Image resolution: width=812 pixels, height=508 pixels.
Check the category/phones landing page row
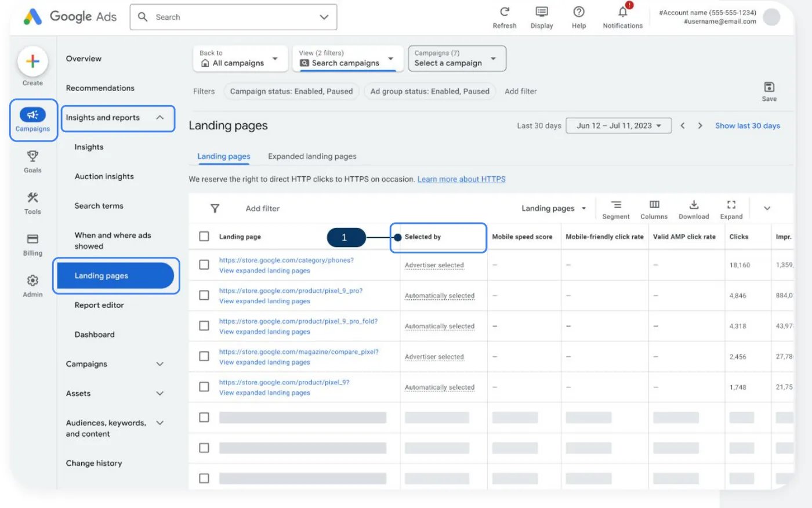pyautogui.click(x=204, y=265)
